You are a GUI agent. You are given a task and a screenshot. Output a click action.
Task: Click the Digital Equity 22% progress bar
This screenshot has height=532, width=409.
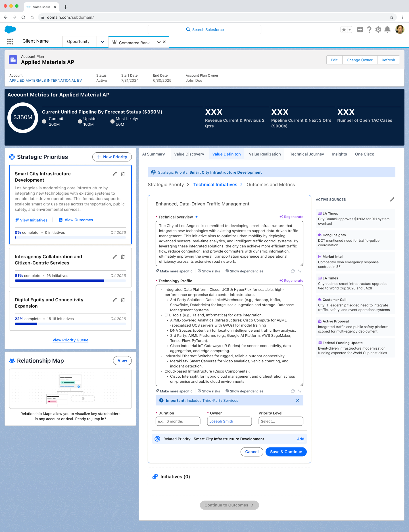coord(70,324)
